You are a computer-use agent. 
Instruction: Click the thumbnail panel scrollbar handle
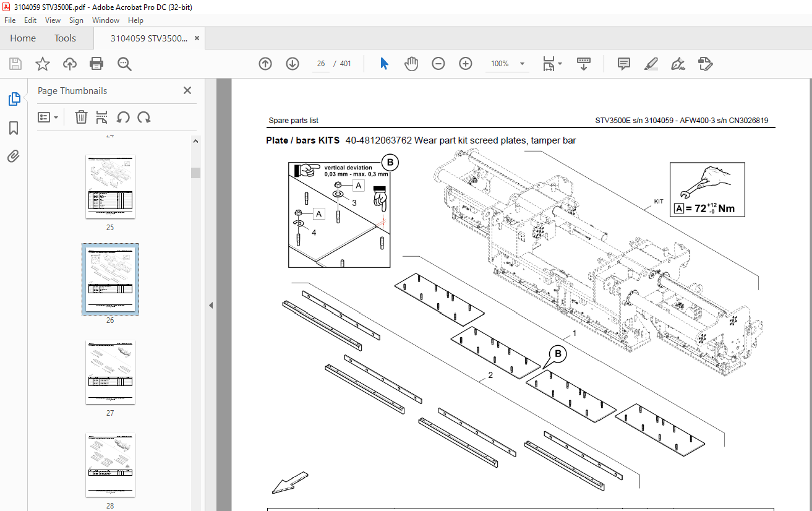pos(195,173)
